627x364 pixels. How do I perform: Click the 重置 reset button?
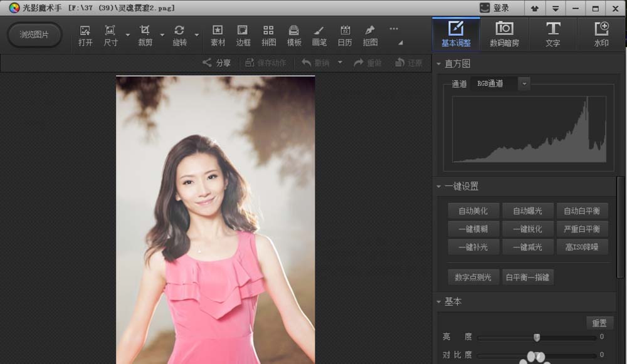click(599, 323)
